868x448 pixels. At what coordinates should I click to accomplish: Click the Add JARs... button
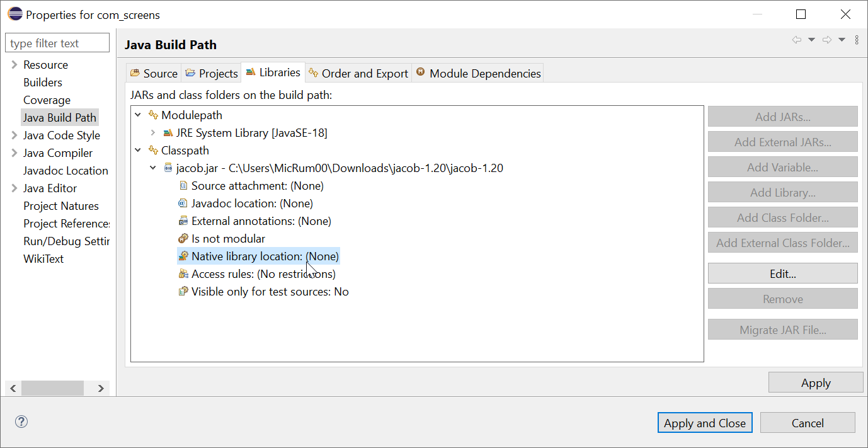(x=783, y=117)
